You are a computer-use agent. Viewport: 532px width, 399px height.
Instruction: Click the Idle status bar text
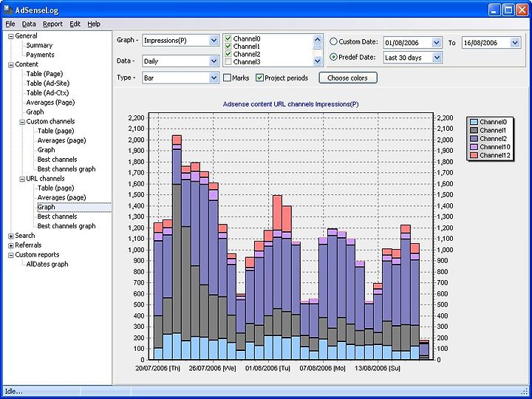click(x=13, y=392)
